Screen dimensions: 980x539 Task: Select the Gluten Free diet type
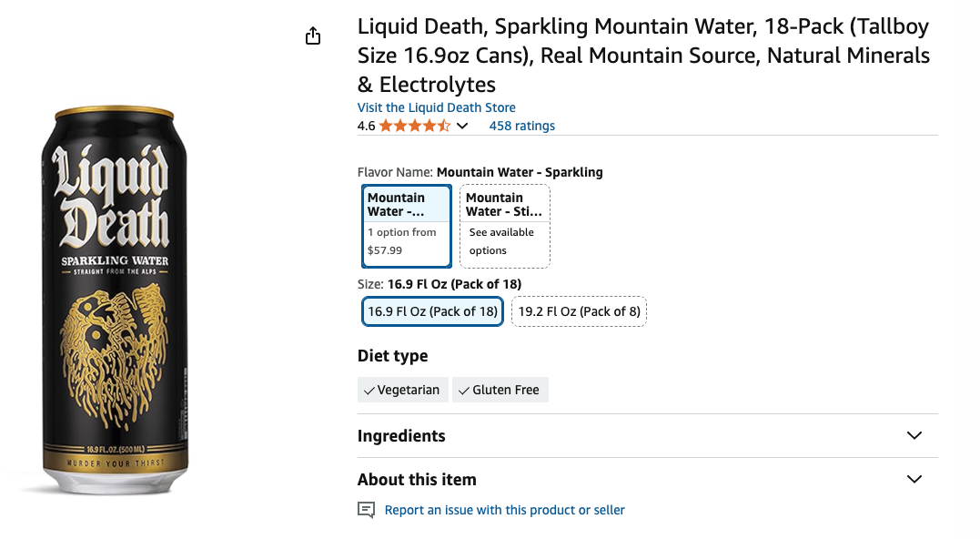coord(500,389)
